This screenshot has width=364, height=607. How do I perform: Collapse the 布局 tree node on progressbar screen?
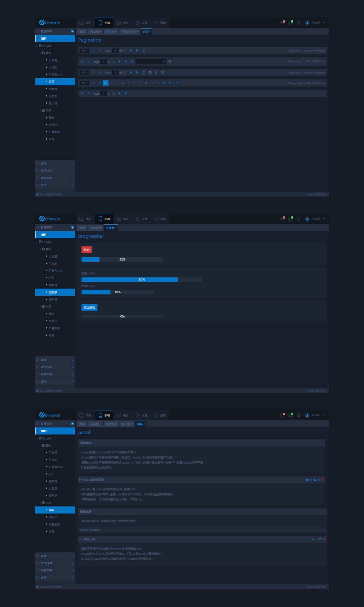pyautogui.click(x=40, y=307)
